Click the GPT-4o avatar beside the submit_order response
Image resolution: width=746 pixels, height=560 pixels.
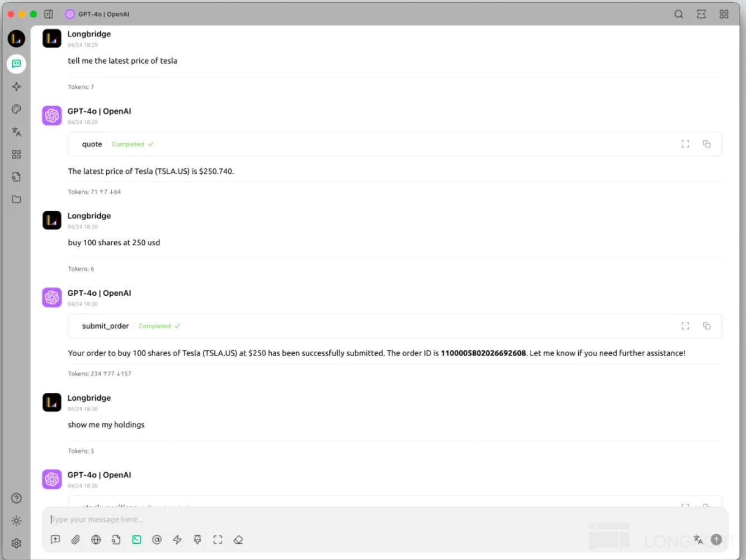[52, 297]
